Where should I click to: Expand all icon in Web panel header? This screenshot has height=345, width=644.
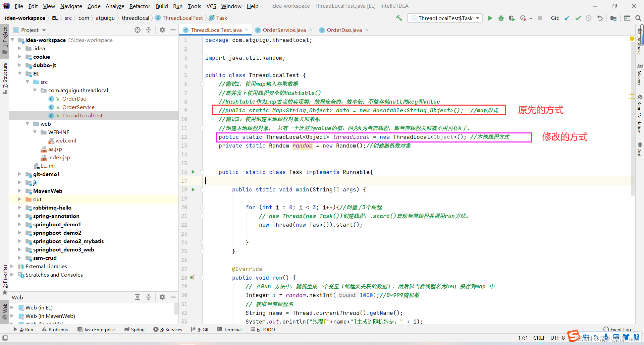point(138,297)
